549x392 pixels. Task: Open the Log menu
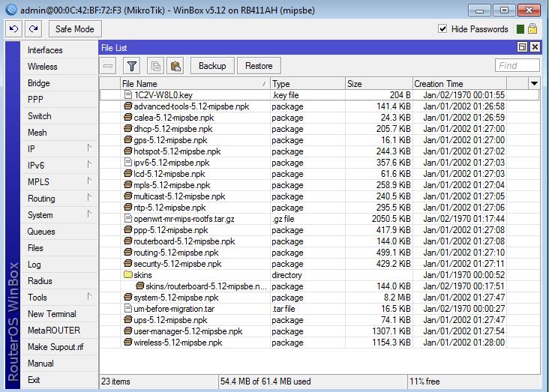click(x=59, y=265)
